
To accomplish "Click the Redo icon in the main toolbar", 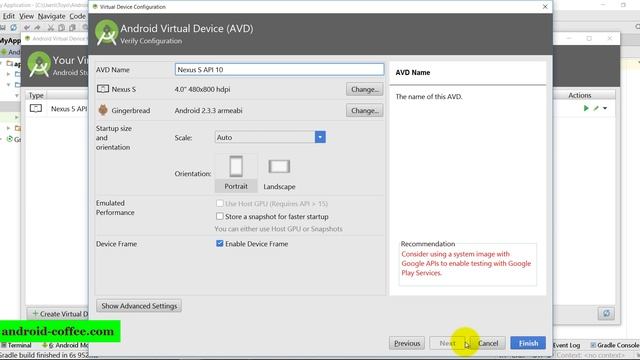I will (38, 27).
